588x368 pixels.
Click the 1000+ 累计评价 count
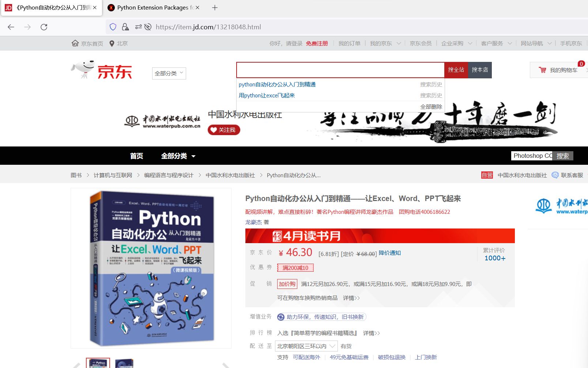[x=495, y=258]
